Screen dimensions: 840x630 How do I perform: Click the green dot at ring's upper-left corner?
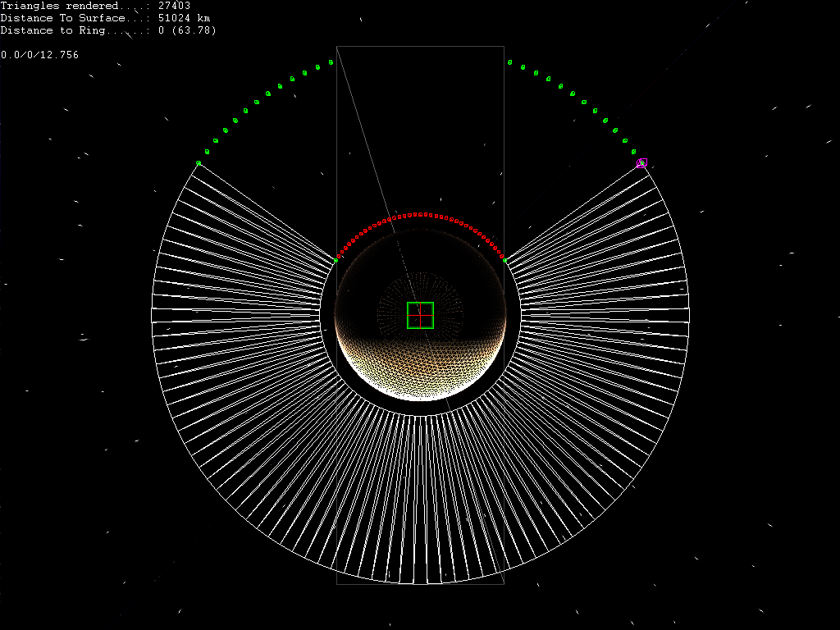pos(199,163)
